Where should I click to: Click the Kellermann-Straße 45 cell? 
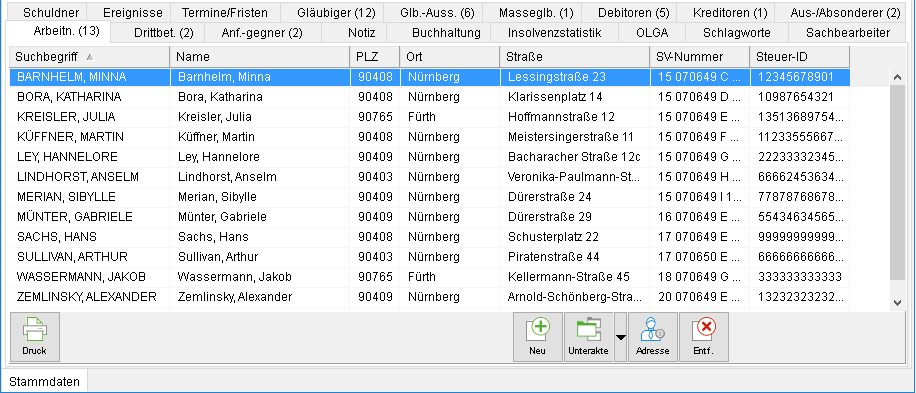[x=575, y=277]
